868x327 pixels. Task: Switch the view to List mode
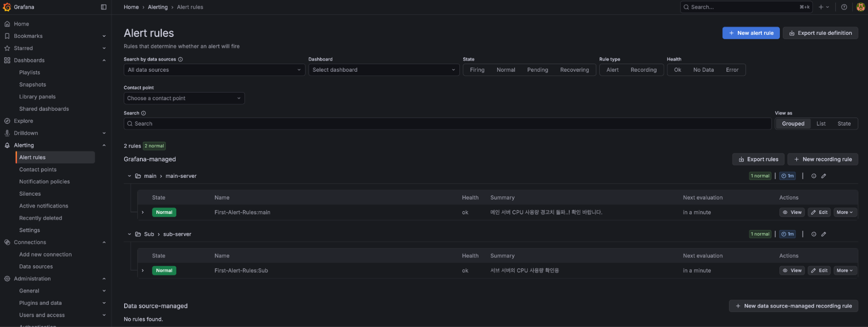[x=821, y=124]
